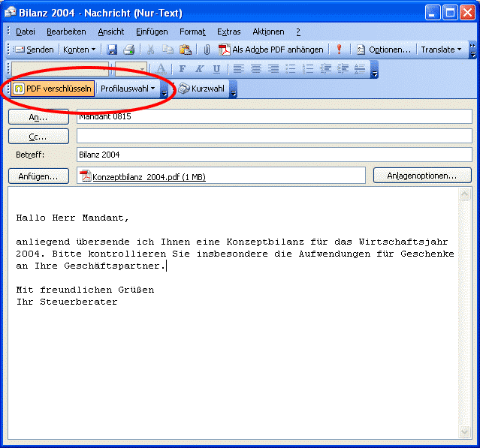Image resolution: width=480 pixels, height=448 pixels.
Task: Open the Translate dropdown
Action: [x=441, y=50]
